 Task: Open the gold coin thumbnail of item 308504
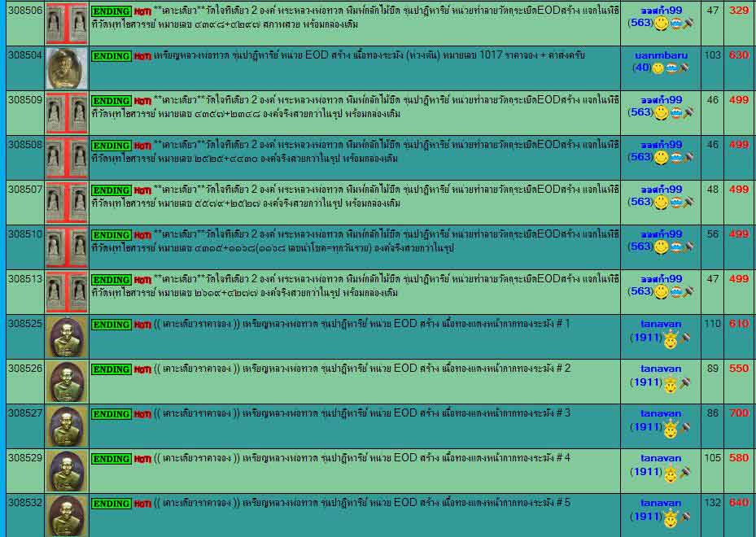[x=67, y=68]
